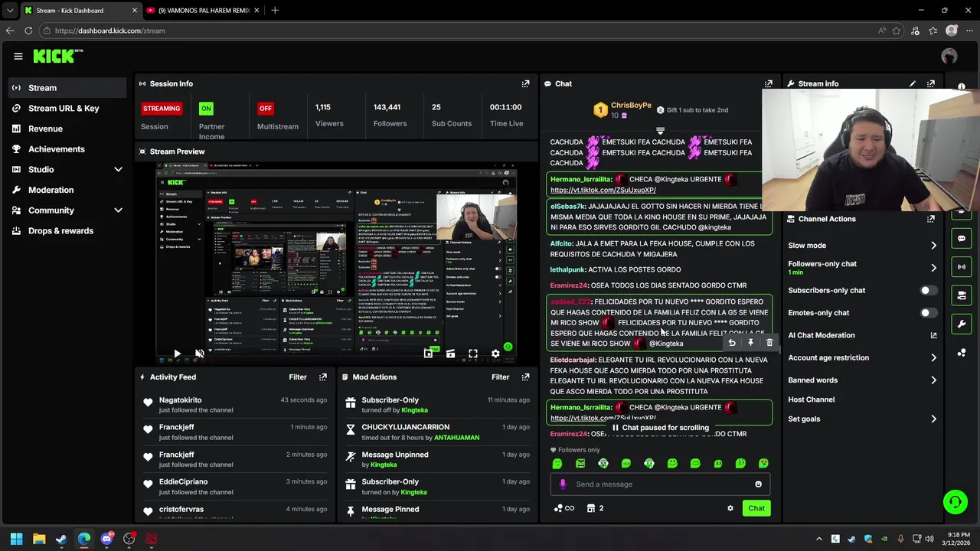The width and height of the screenshot is (980, 551).
Task: Click the browser address bar URL
Action: [x=109, y=31]
